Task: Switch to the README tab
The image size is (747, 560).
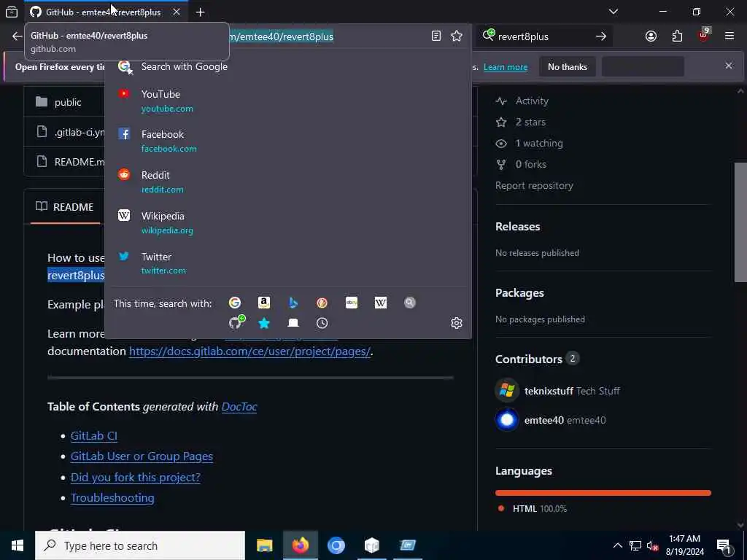Action: click(x=65, y=207)
